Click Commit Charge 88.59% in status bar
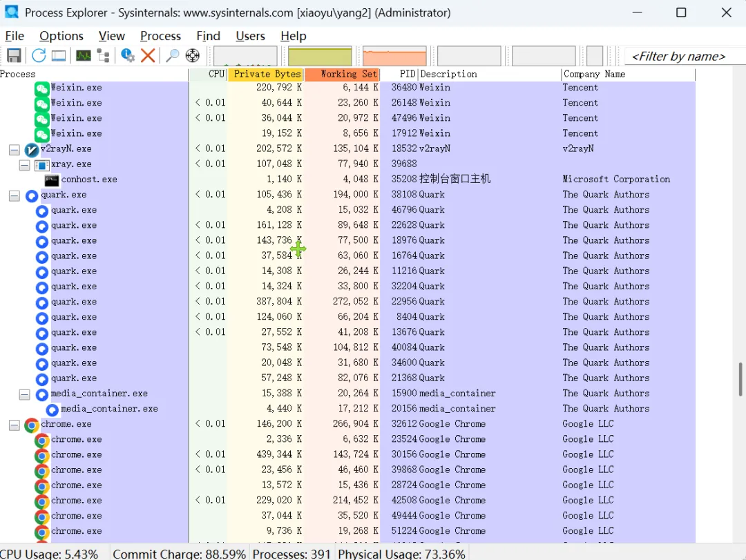The width and height of the screenshot is (746, 560). 180,554
